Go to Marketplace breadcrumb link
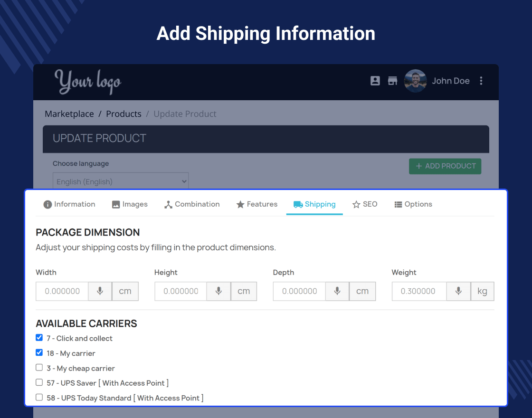 [69, 114]
